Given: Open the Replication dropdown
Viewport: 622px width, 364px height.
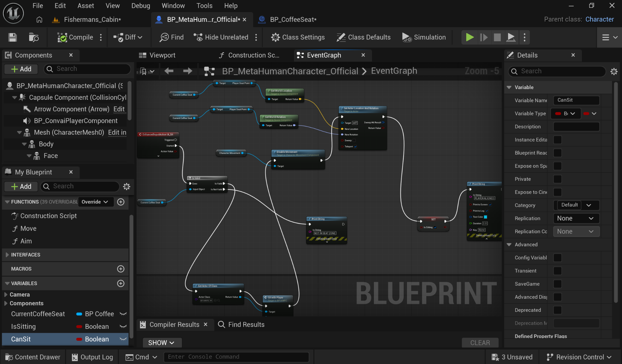Looking at the screenshot, I should click(x=576, y=218).
